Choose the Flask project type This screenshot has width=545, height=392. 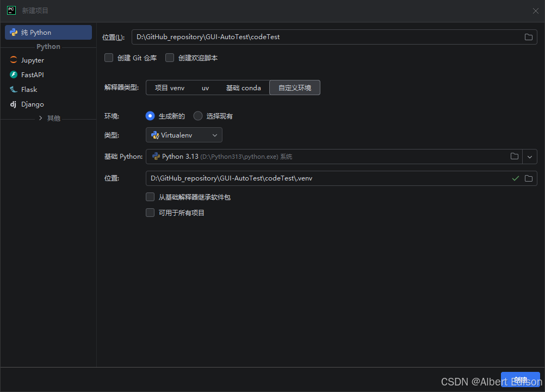pos(48,89)
